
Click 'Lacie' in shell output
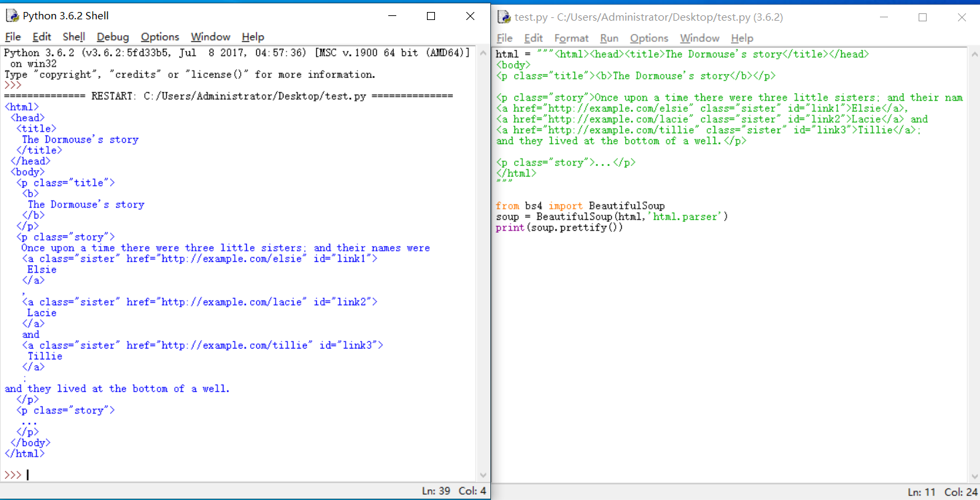tap(42, 313)
